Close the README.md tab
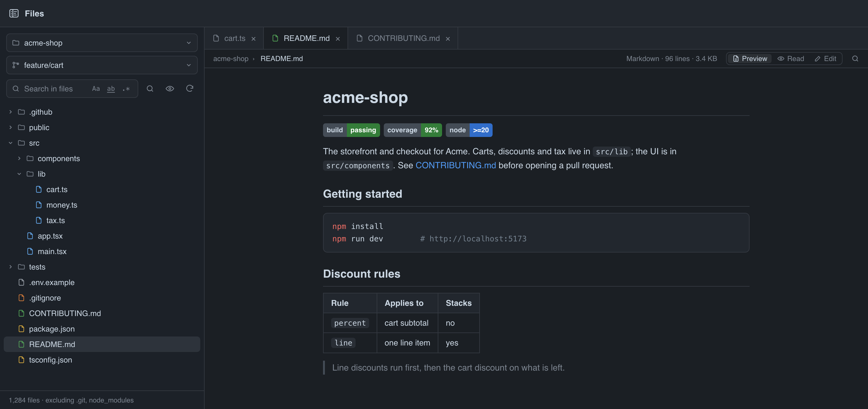This screenshot has width=868, height=409. pos(338,39)
